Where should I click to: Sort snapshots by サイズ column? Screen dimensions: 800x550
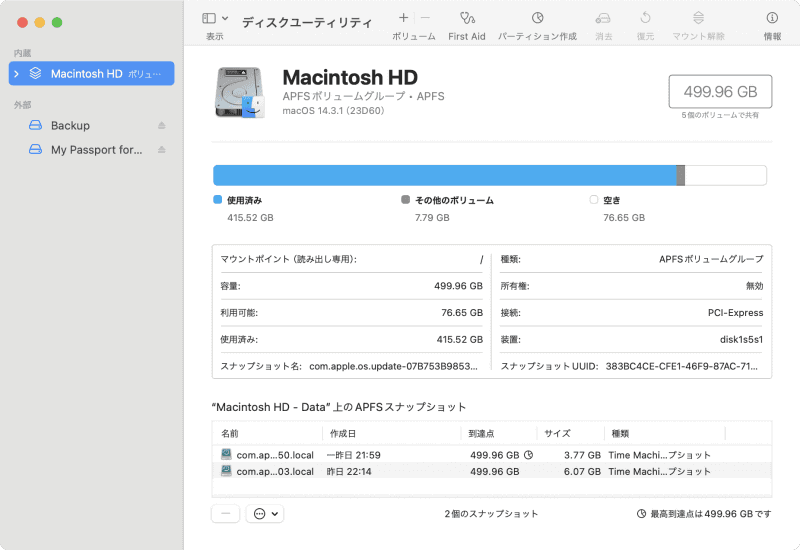571,434
